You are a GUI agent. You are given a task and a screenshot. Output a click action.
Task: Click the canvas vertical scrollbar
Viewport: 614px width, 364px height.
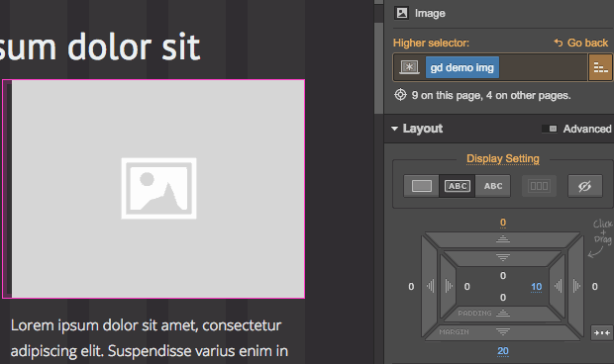(378, 66)
